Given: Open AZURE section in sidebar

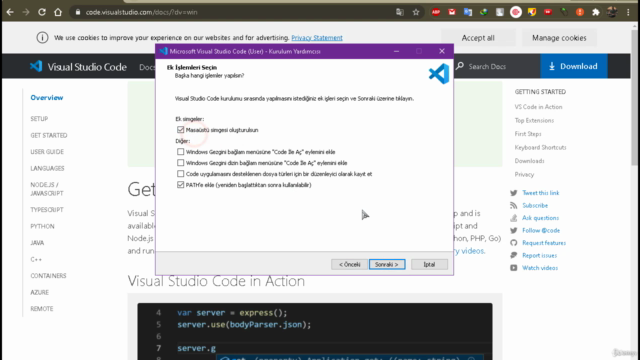Looking at the screenshot, I should click(39, 293).
